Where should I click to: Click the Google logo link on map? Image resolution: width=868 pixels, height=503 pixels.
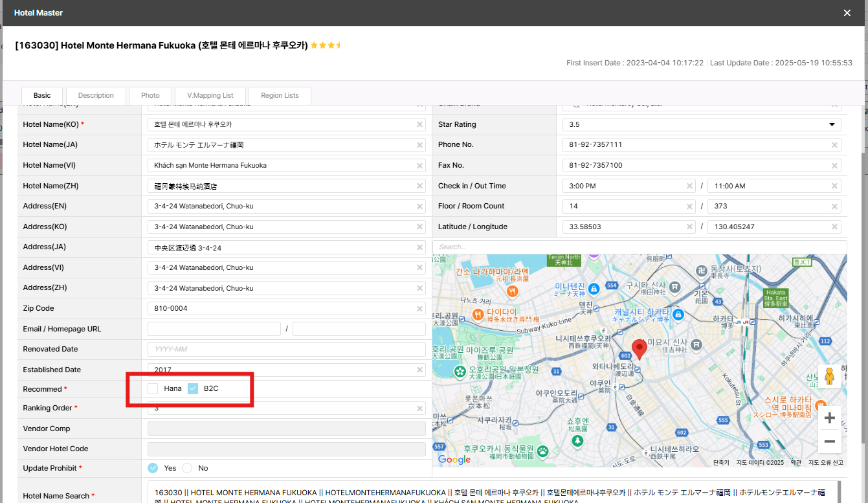454,460
